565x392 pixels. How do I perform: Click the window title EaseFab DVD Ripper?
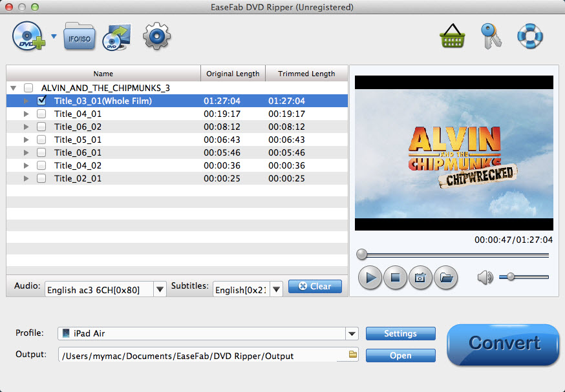click(x=282, y=7)
